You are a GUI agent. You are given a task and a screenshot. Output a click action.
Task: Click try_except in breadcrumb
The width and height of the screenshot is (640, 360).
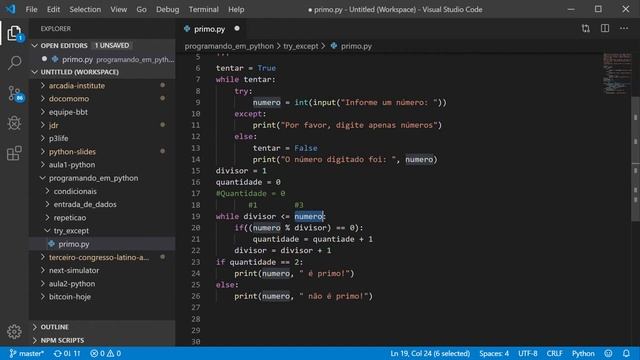point(301,46)
